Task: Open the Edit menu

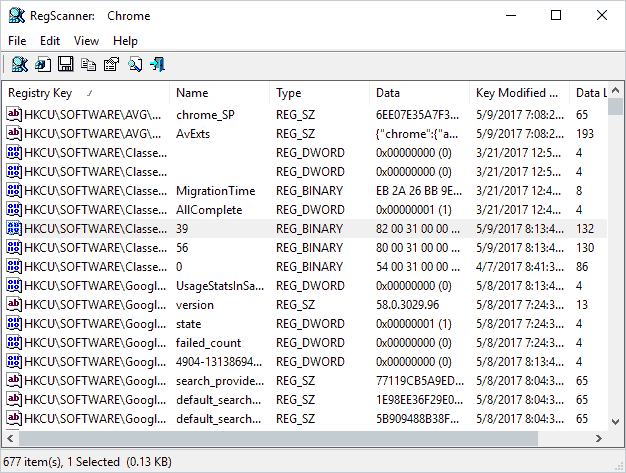Action: point(50,41)
